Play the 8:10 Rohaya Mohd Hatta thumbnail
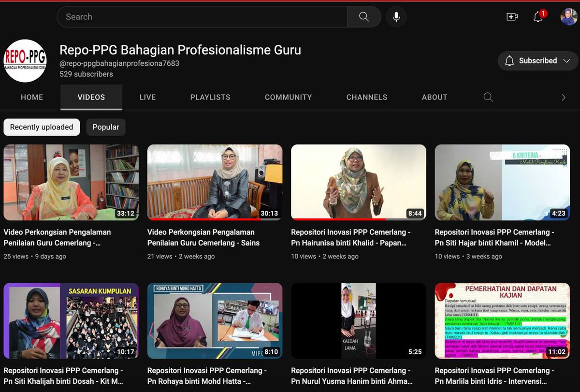 (215, 321)
